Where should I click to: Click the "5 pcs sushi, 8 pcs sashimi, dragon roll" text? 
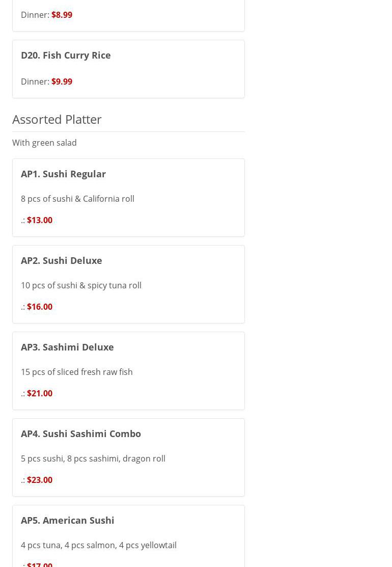93,458
